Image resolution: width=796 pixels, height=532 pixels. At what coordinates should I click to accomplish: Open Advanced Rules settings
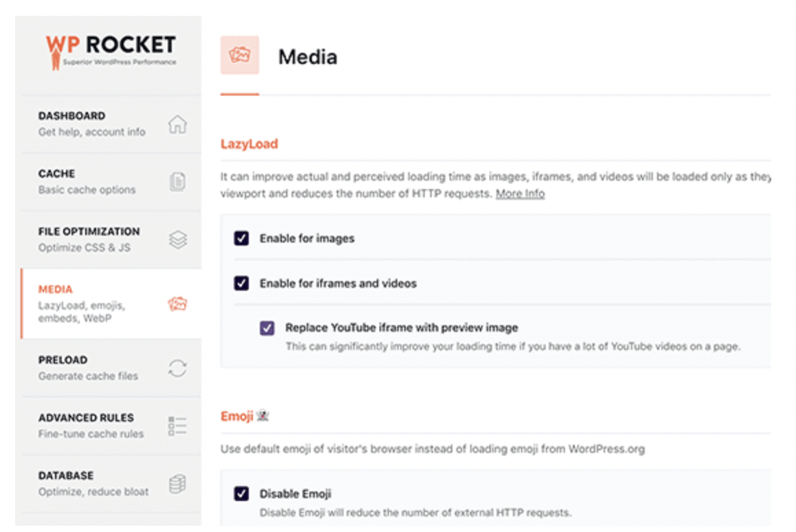(111, 426)
